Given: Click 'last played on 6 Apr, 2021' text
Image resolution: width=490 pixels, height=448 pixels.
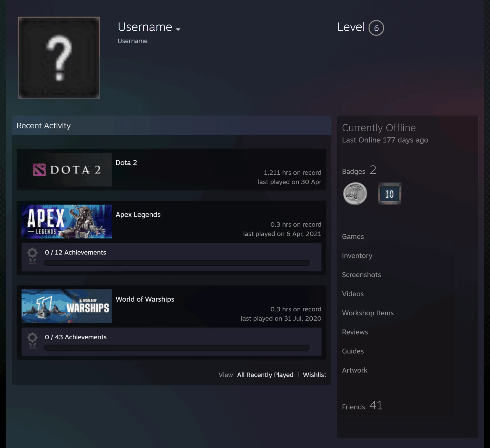Looking at the screenshot, I should pos(282,234).
